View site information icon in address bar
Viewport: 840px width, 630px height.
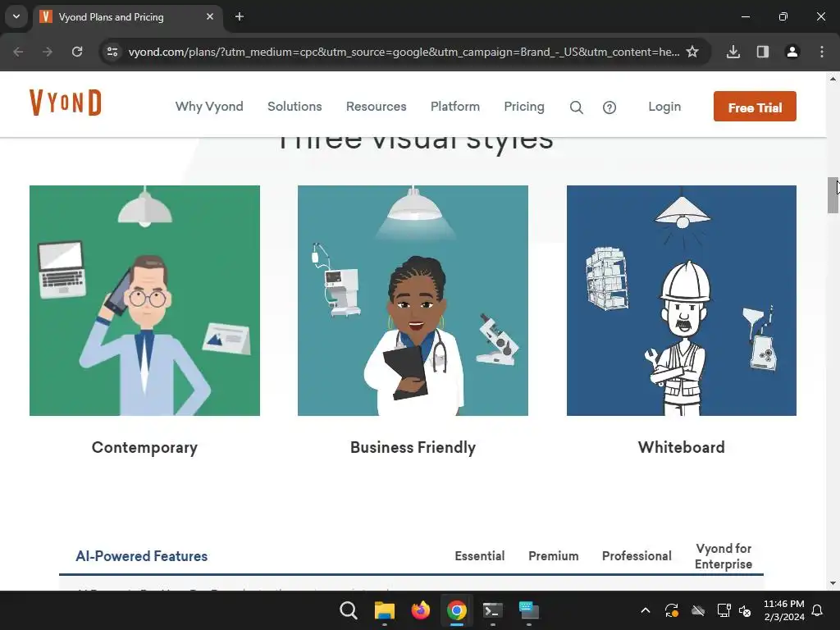112,52
